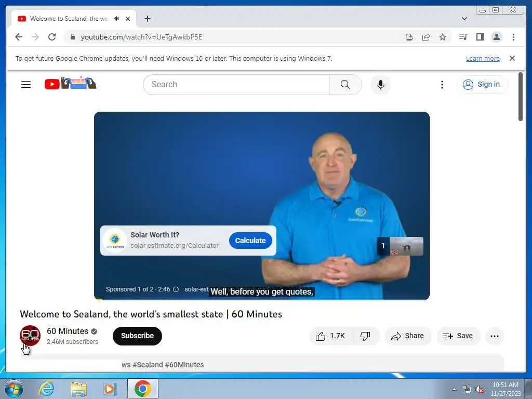Open the network tray icon
The height and width of the screenshot is (399, 532).
pos(467,390)
